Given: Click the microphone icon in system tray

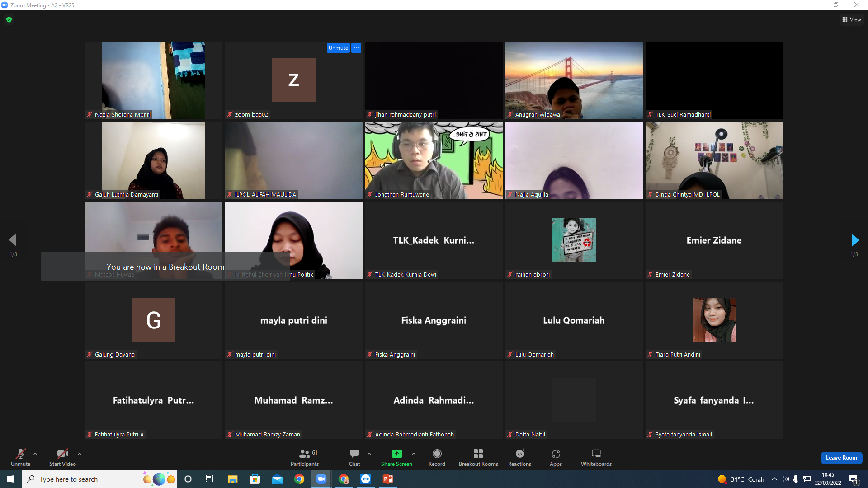Looking at the screenshot, I should pyautogui.click(x=796, y=479).
